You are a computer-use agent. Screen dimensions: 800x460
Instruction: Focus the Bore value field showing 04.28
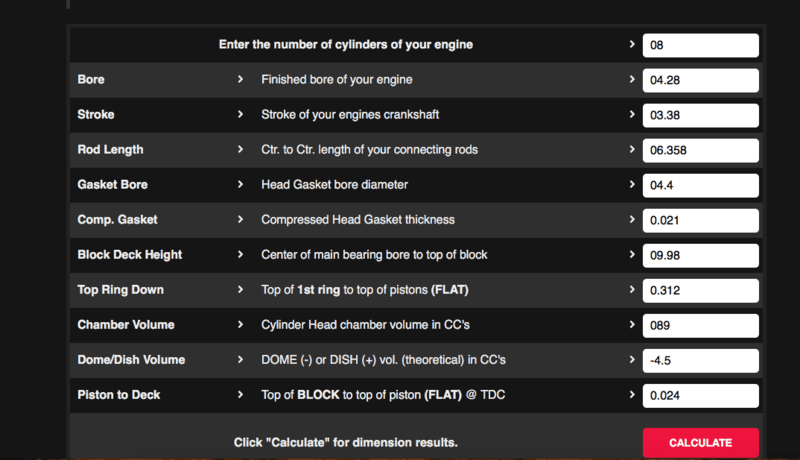(700, 80)
